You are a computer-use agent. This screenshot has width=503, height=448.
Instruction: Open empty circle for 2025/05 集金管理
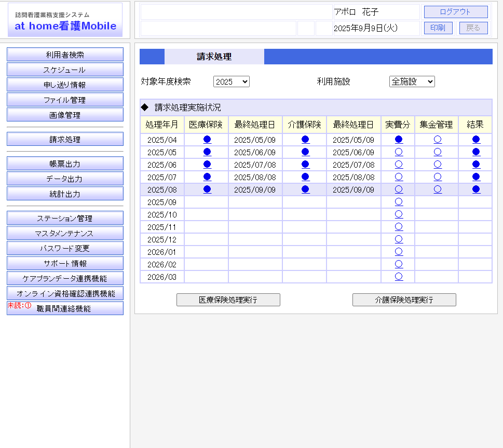(x=438, y=152)
